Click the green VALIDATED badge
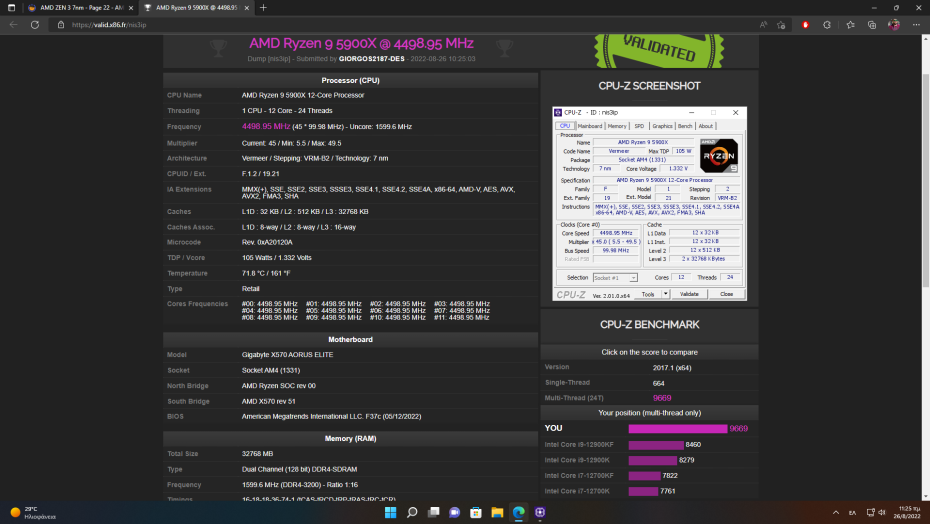Image resolution: width=930 pixels, height=524 pixels. coord(659,51)
